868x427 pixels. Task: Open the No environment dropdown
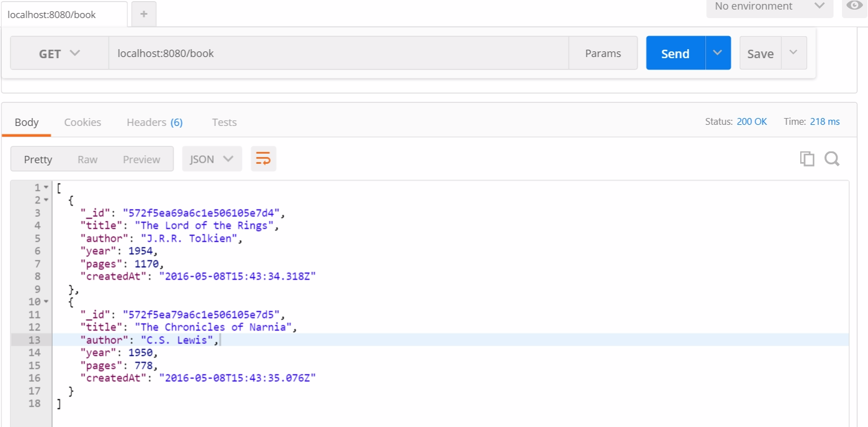point(769,7)
